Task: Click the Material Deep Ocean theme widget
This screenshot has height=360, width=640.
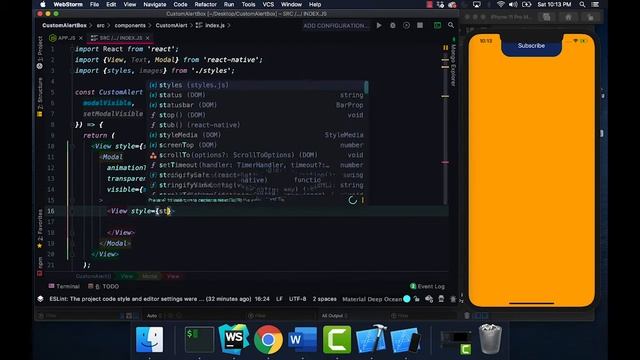Action: 372,299
